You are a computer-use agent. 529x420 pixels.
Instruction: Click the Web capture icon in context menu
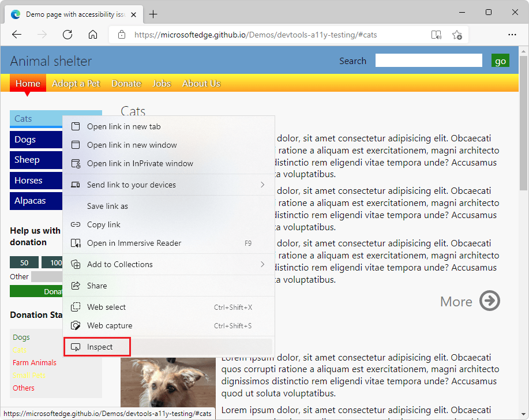[76, 325]
